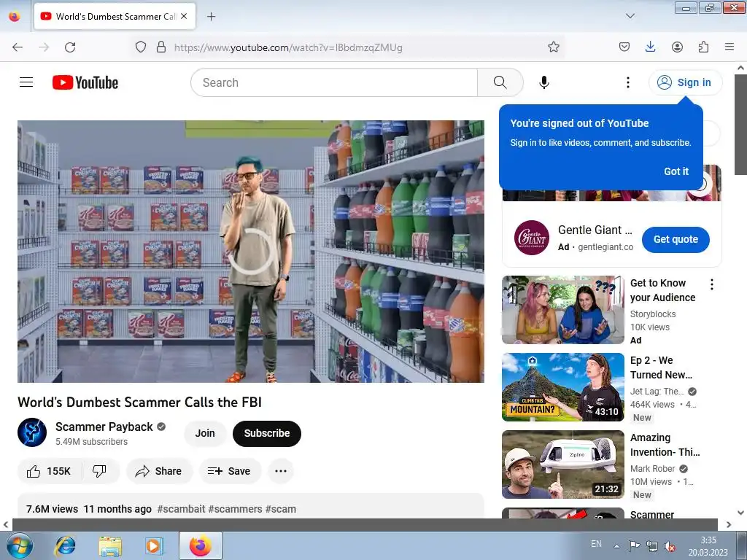747x560 pixels.
Task: Open Jet Lag channel name link
Action: pyautogui.click(x=657, y=392)
